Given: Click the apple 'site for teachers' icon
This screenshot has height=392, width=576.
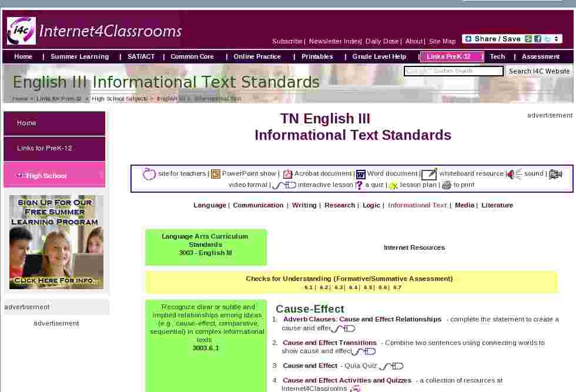Looking at the screenshot, I should pyautogui.click(x=149, y=174).
